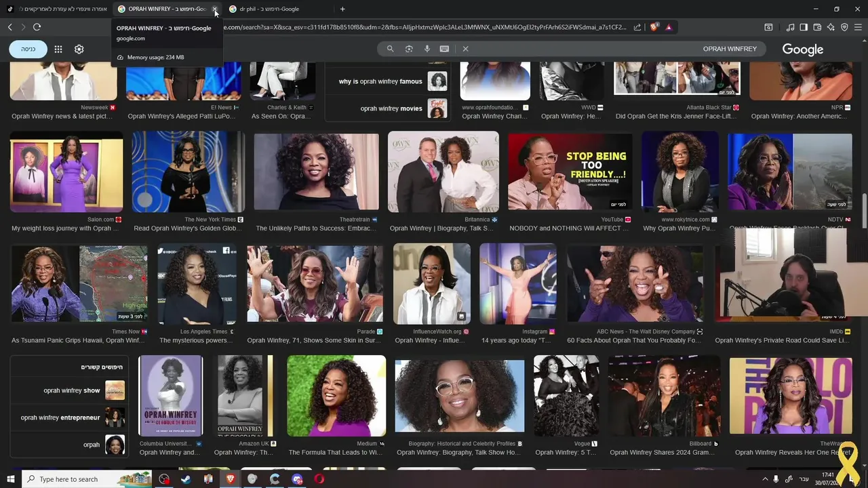Open tab search in Brave toolbar
Image resolution: width=868 pixels, height=488 pixels.
[768, 27]
